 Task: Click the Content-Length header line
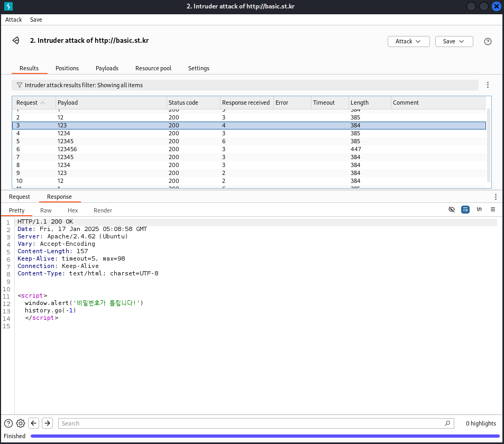[x=53, y=251]
